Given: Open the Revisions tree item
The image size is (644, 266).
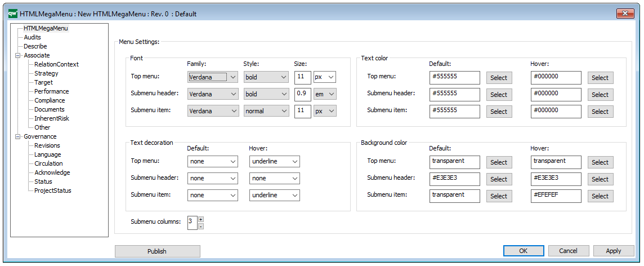Looking at the screenshot, I should point(47,145).
